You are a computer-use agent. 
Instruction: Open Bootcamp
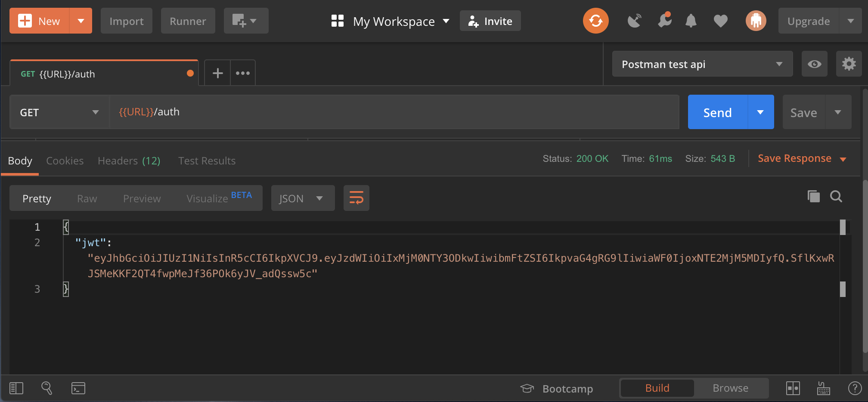(557, 389)
